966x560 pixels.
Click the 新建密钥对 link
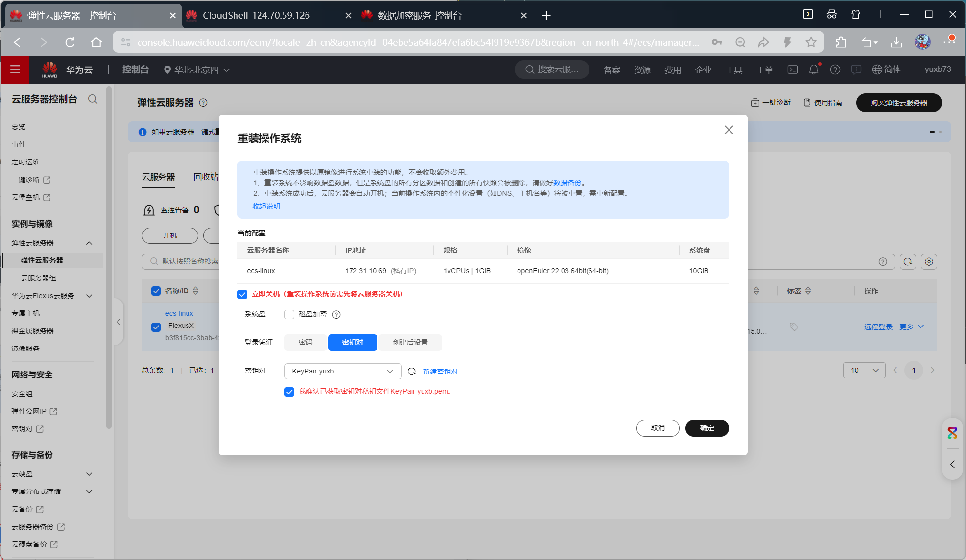click(440, 372)
